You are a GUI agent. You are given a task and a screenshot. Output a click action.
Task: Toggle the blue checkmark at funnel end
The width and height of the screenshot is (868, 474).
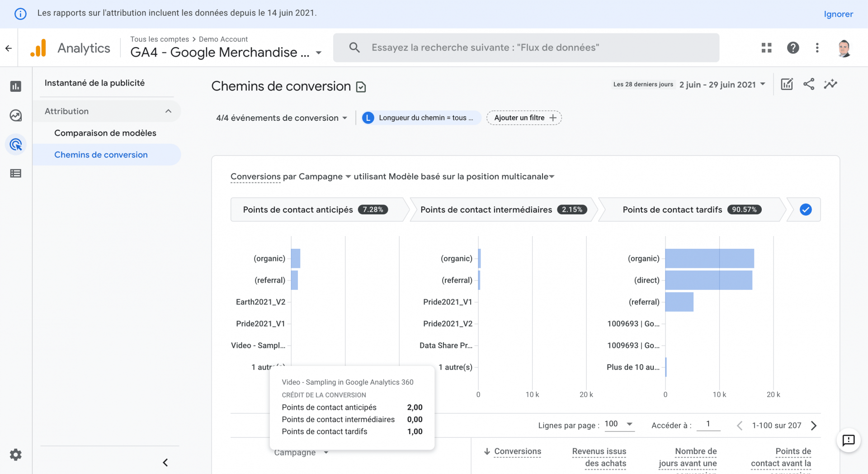[x=806, y=209]
